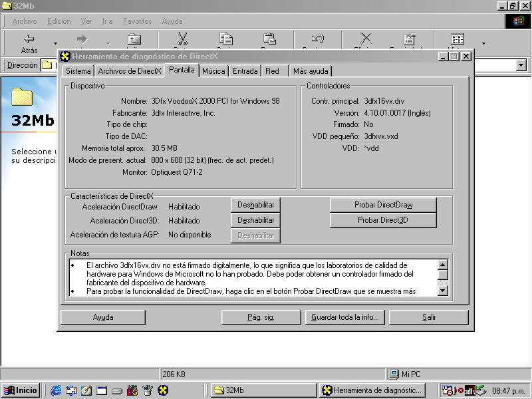Click the Undo icon in 32Mb toolbar
The height and width of the screenshot is (399, 532).
pyautogui.click(x=318, y=39)
